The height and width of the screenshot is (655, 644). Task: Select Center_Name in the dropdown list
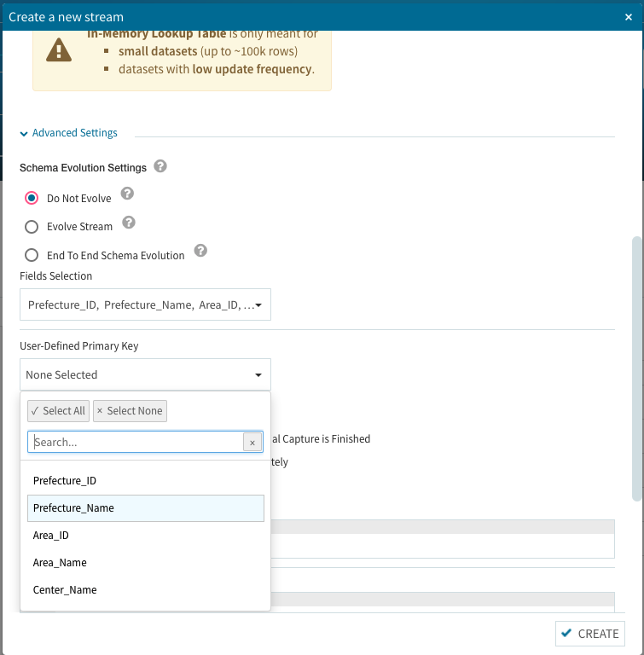tap(145, 590)
